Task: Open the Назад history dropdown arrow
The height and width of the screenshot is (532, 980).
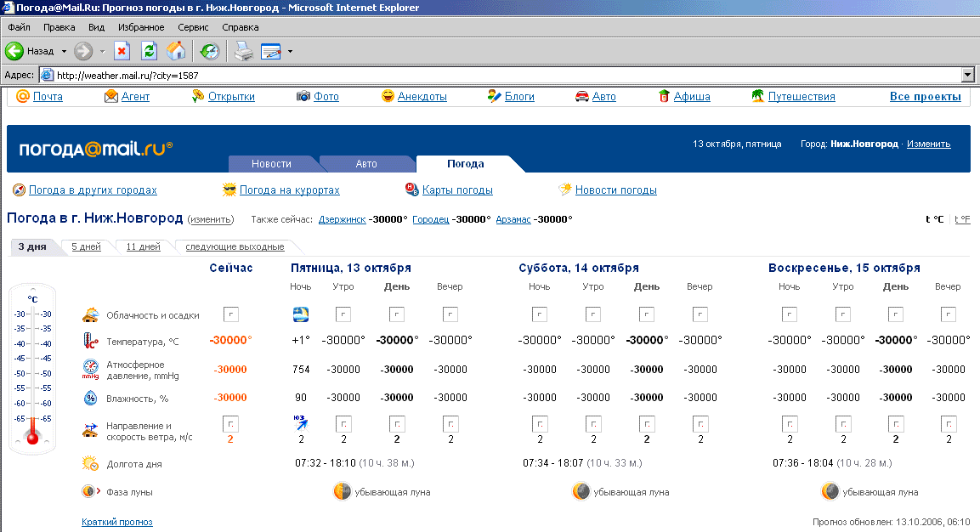Action: [x=64, y=51]
